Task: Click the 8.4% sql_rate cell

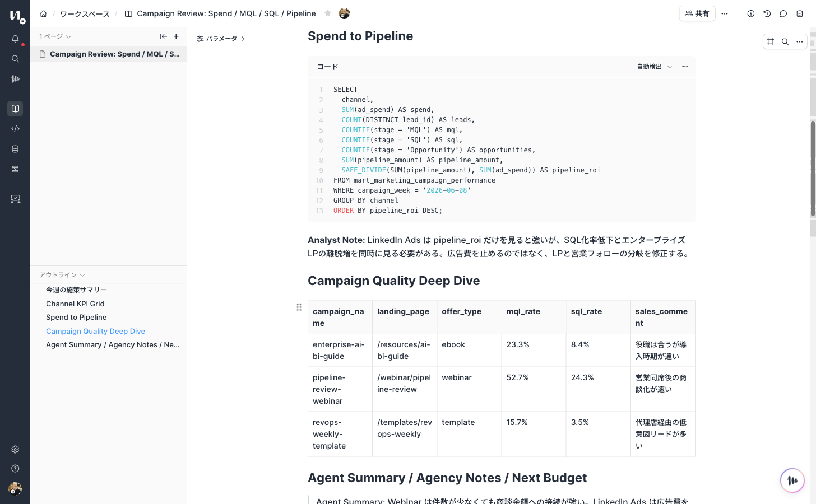Action: coord(597,350)
